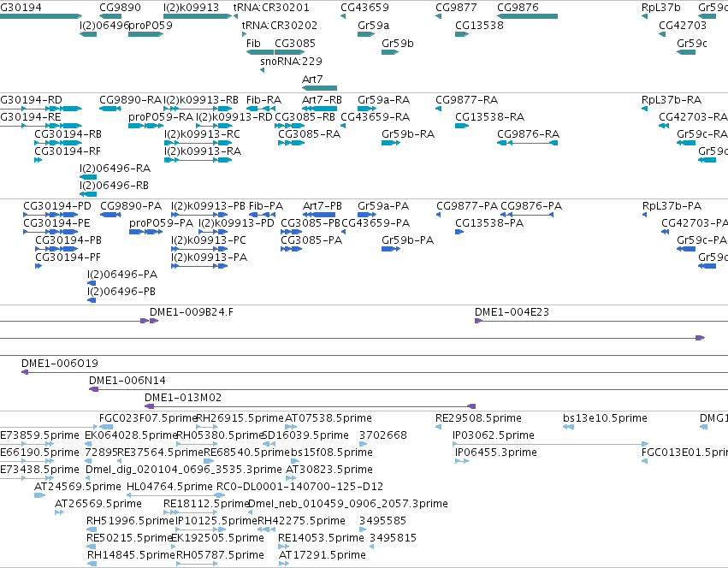Open EST RE14053.5prime
This screenshot has width=728, height=568.
pos(321,538)
